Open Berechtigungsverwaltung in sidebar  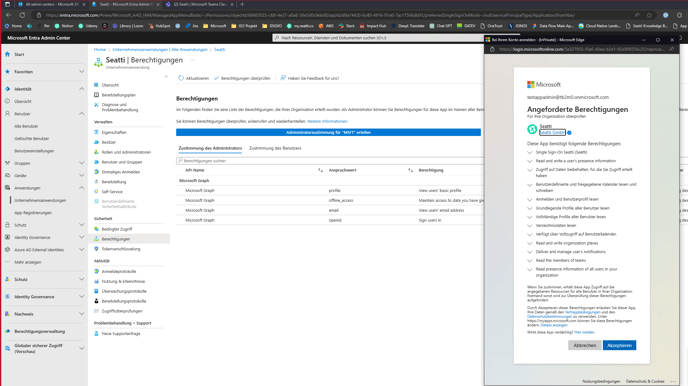click(x=39, y=331)
